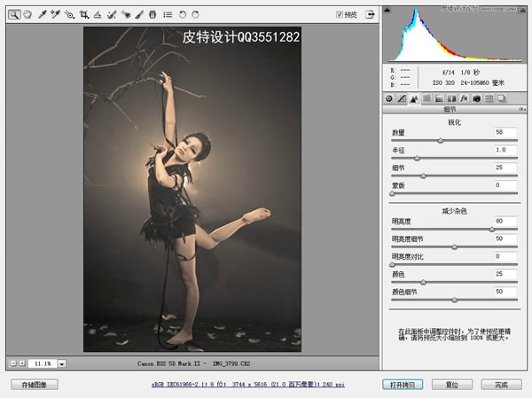
Task: Rotate image 90° clockwise
Action: pos(195,14)
